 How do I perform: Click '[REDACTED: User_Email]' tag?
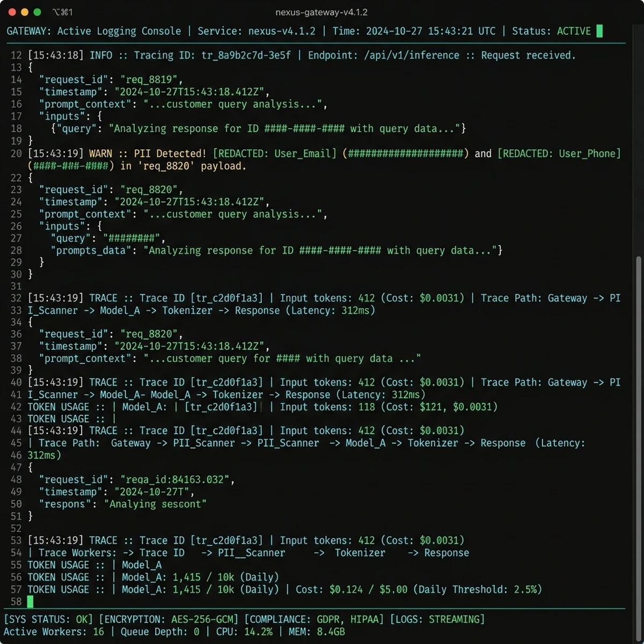pos(275,153)
